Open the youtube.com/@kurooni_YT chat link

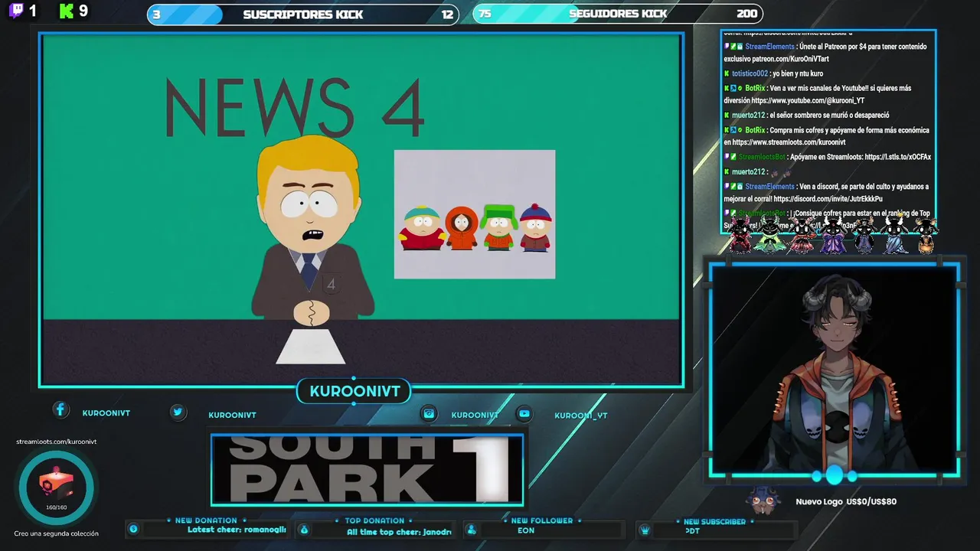point(808,100)
